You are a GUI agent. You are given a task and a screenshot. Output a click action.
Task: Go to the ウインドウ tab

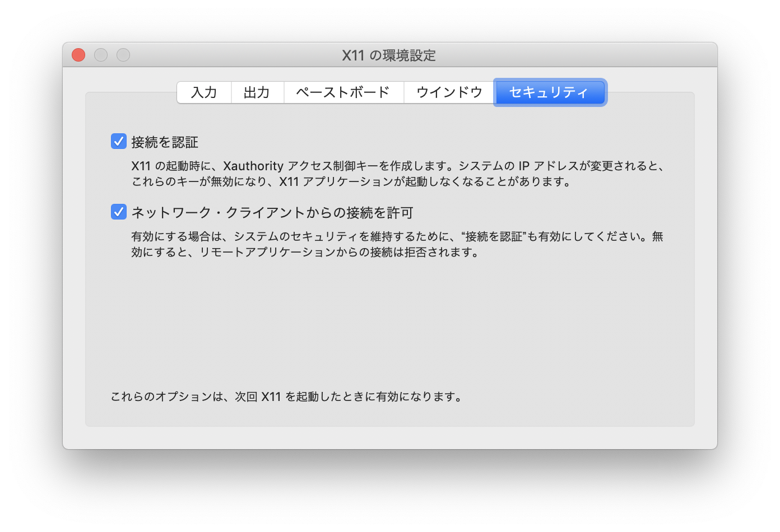click(x=449, y=92)
